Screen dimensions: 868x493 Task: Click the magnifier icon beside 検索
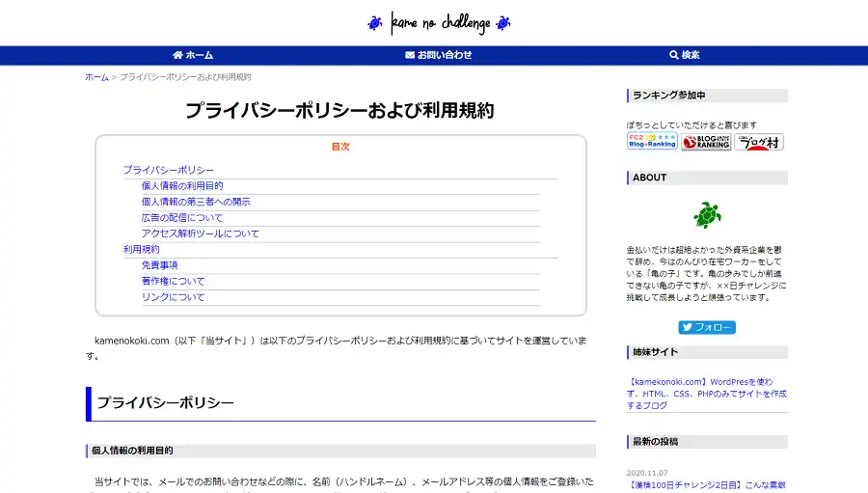pos(674,55)
